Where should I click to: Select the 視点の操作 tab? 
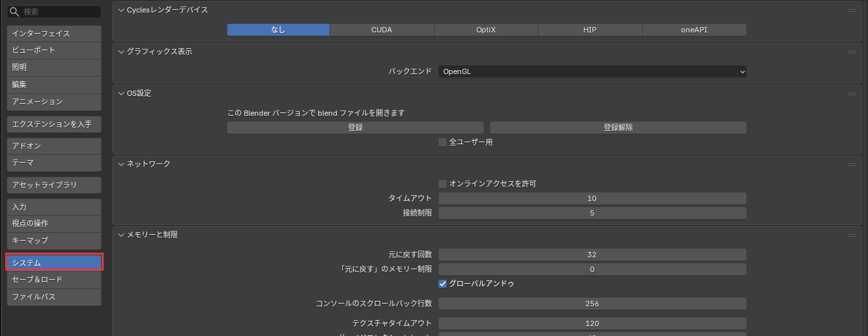[x=54, y=224]
